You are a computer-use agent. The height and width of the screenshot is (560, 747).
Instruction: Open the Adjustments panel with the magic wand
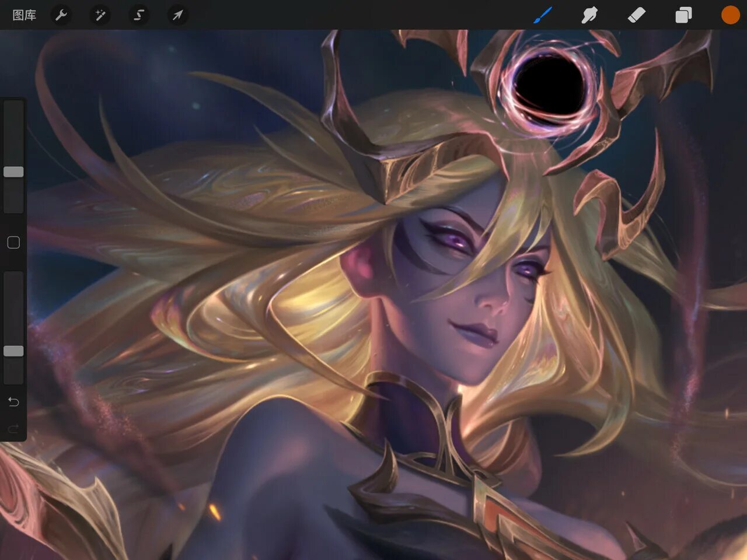coord(99,15)
